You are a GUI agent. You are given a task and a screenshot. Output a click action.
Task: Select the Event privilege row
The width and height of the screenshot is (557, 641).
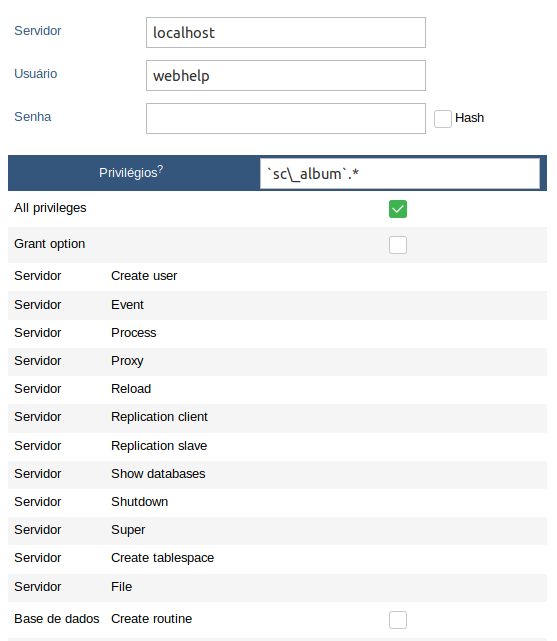(277, 305)
